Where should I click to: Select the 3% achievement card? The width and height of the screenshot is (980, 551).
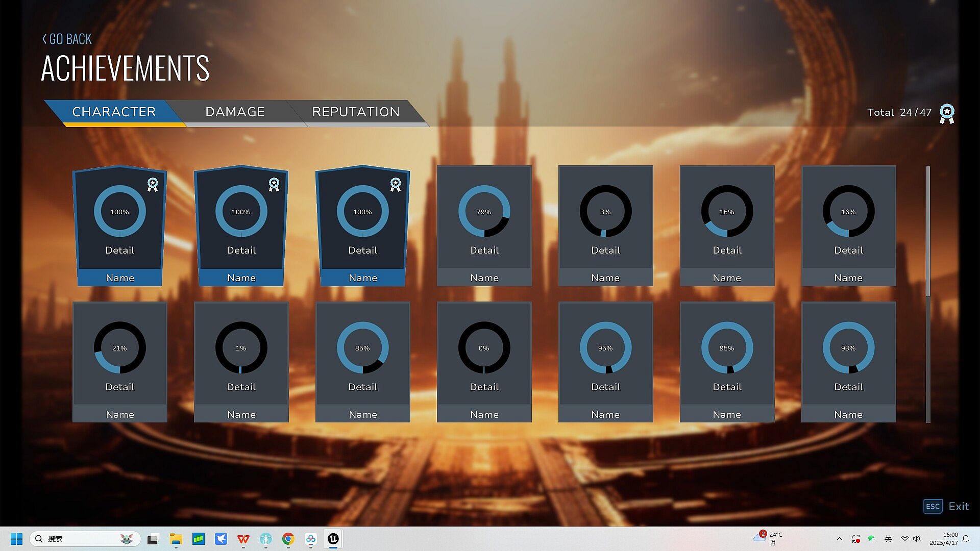605,226
